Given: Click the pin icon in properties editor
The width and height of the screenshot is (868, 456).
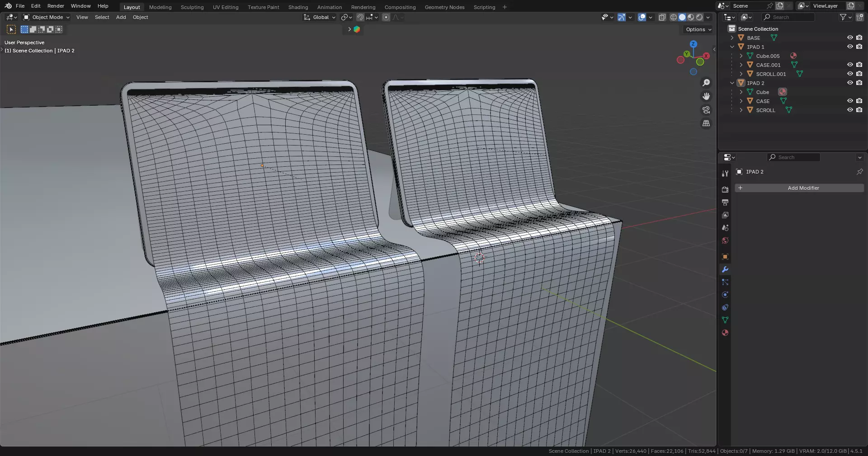Looking at the screenshot, I should pos(859,172).
